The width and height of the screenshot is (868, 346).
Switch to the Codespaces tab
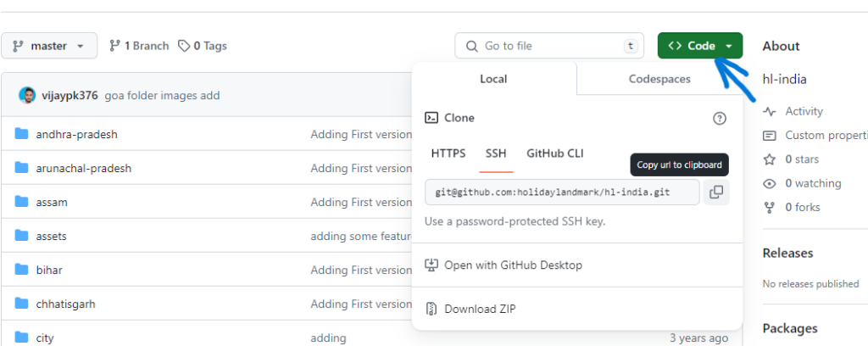[x=659, y=79]
